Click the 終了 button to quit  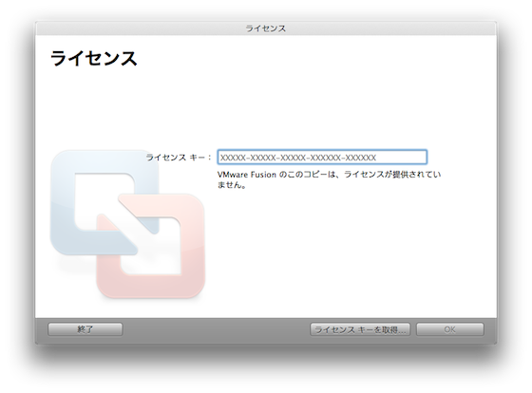pyautogui.click(x=85, y=329)
